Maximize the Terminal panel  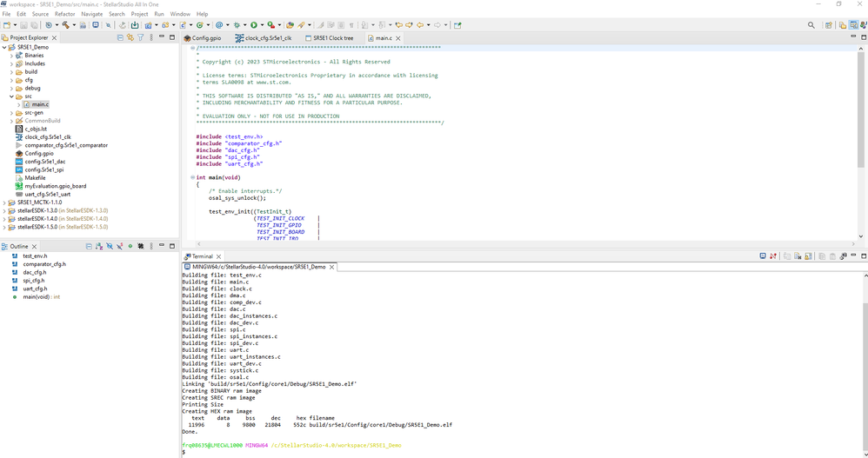(x=864, y=256)
